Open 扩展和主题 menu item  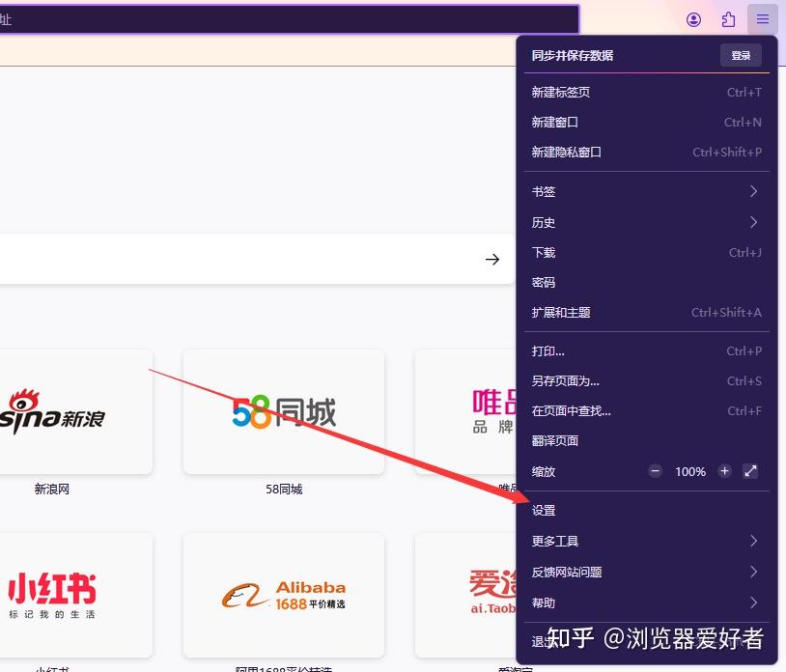click(647, 313)
